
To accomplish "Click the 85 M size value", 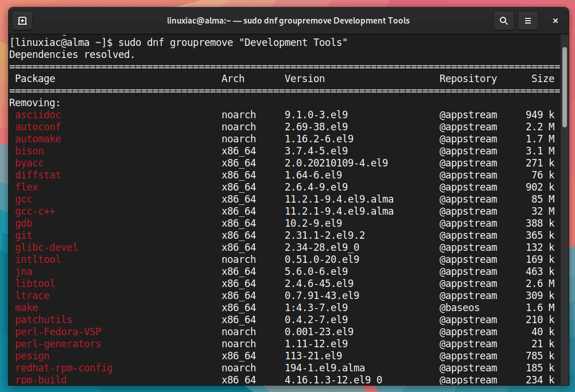I will [543, 199].
